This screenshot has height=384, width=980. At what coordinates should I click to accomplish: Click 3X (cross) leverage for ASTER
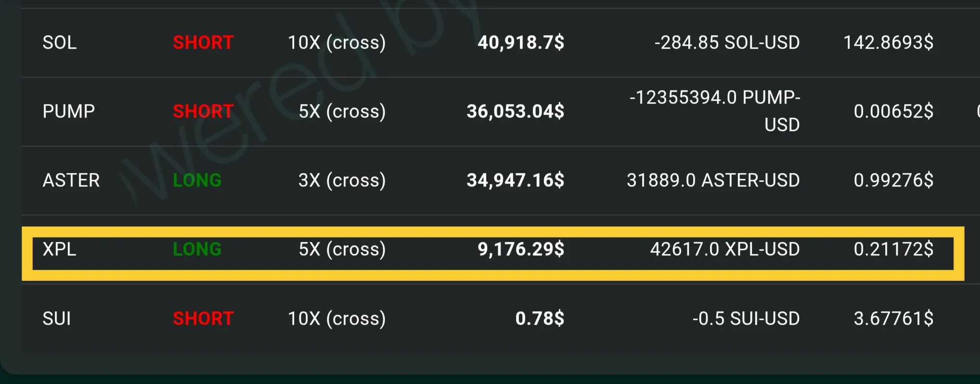pyautogui.click(x=342, y=181)
